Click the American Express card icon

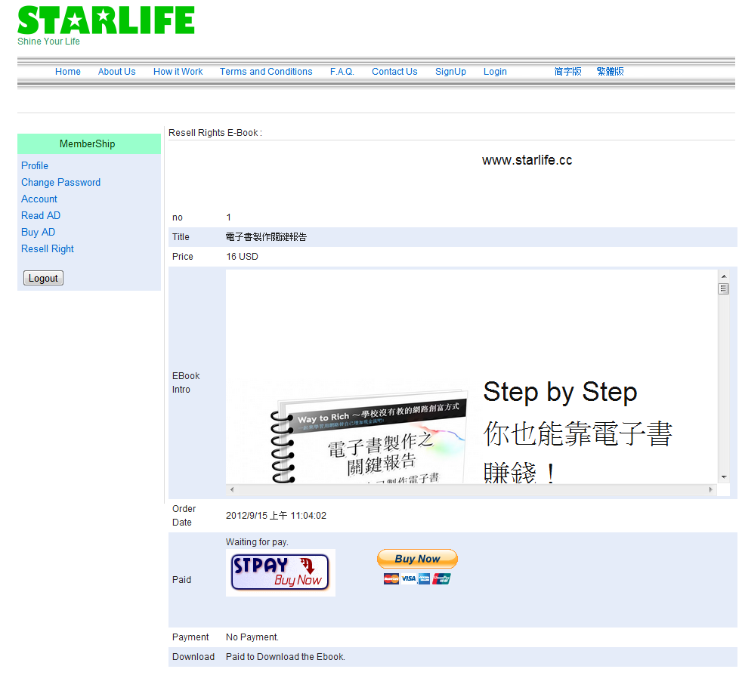[425, 578]
